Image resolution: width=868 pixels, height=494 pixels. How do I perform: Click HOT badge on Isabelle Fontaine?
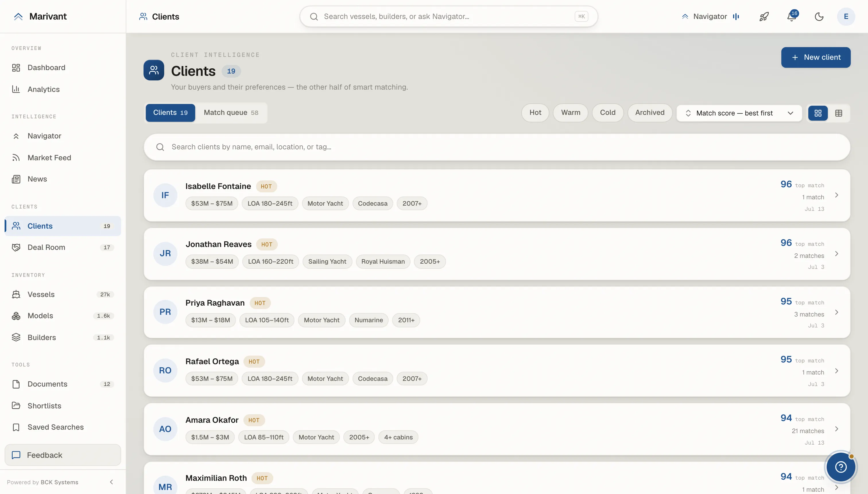point(266,186)
